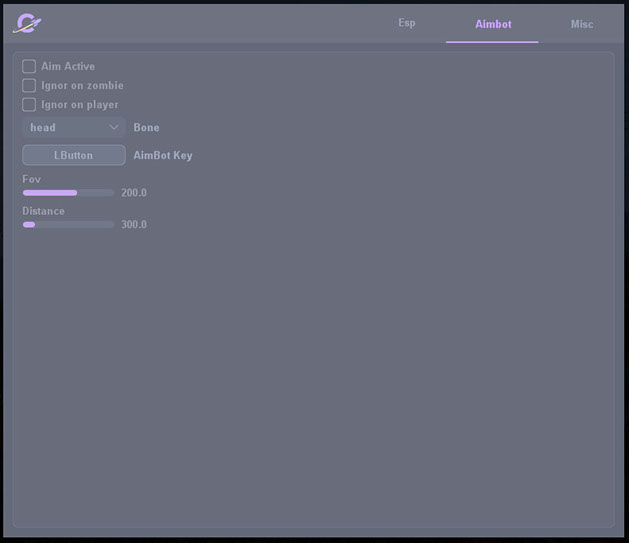
Task: Click the Ignor on player label
Action: [80, 104]
